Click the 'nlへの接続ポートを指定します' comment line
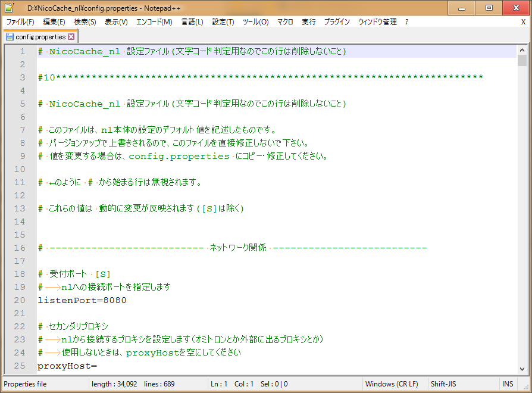532x393 pixels. (x=104, y=287)
